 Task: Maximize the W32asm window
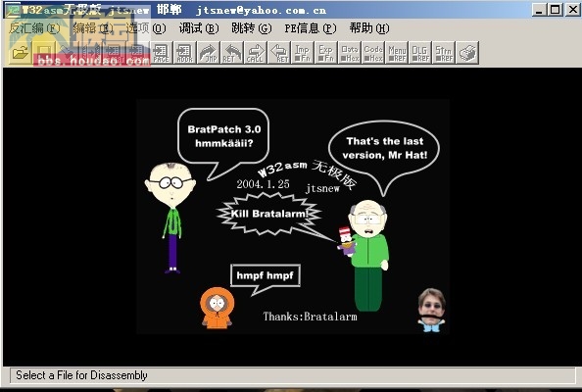pyautogui.click(x=555, y=10)
